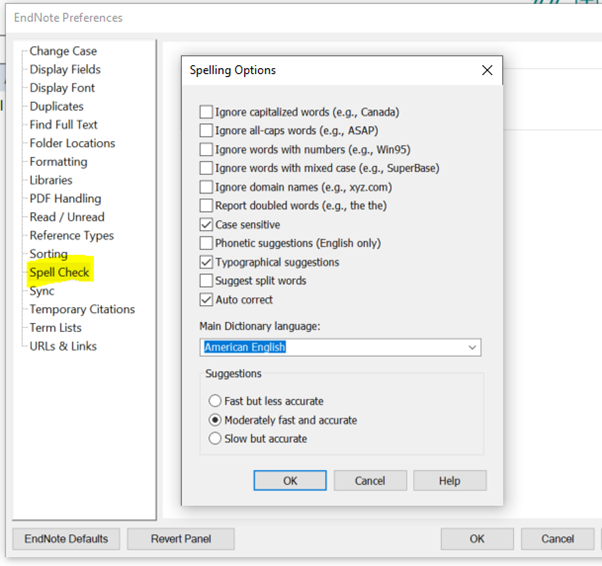Click OK in Spelling Options dialog
The image size is (602, 566).
point(290,481)
